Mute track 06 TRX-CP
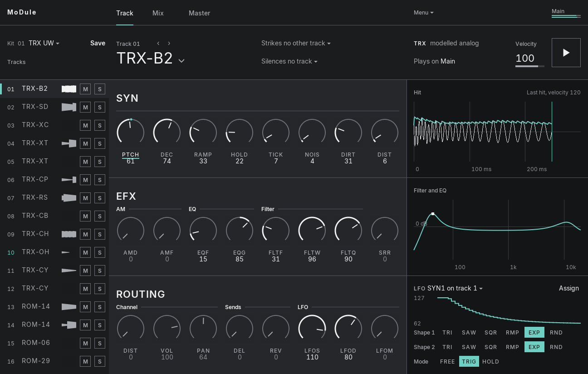The image size is (588, 374). tap(85, 180)
